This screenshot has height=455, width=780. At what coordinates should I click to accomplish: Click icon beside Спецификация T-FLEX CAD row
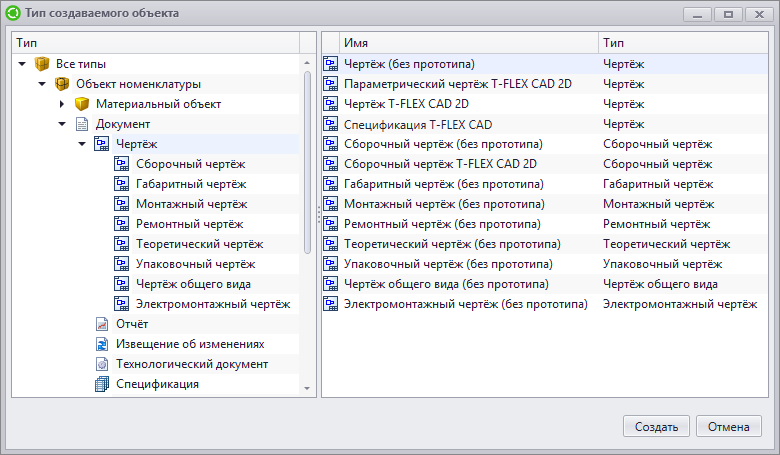tap(331, 124)
